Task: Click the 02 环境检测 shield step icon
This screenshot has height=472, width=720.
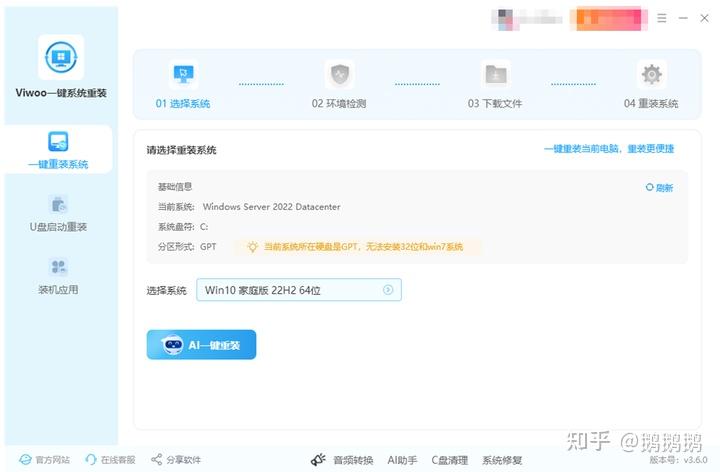Action: (339, 74)
